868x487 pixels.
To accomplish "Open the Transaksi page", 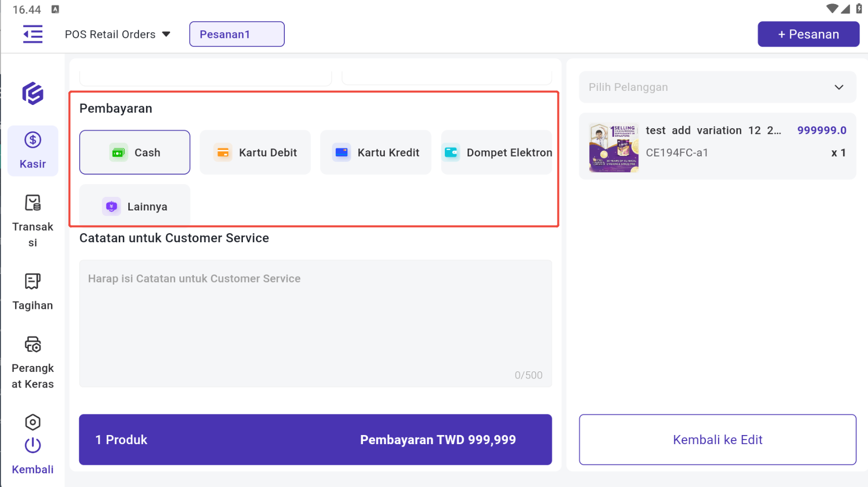I will (33, 220).
